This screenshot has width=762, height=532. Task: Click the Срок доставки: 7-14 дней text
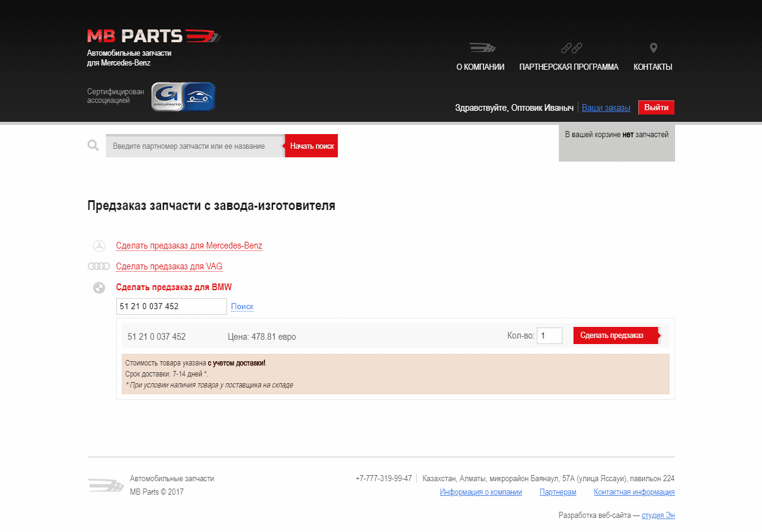pos(166,373)
